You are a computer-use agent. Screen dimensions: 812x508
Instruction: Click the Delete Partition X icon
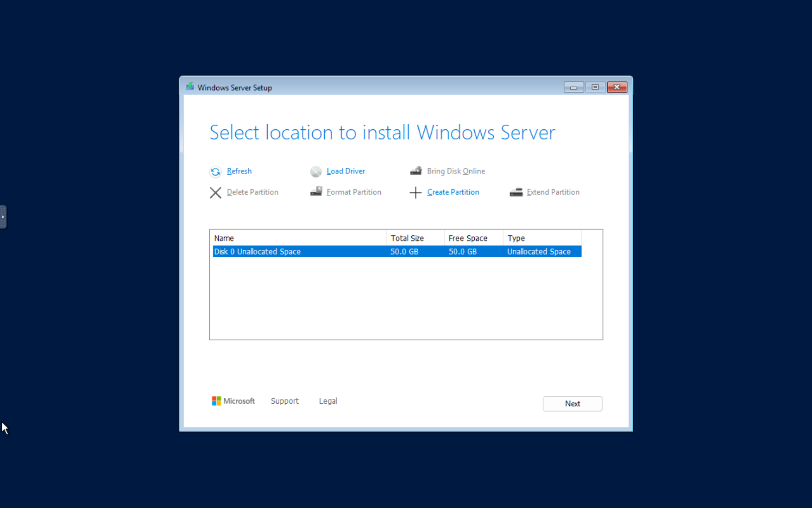tap(215, 192)
